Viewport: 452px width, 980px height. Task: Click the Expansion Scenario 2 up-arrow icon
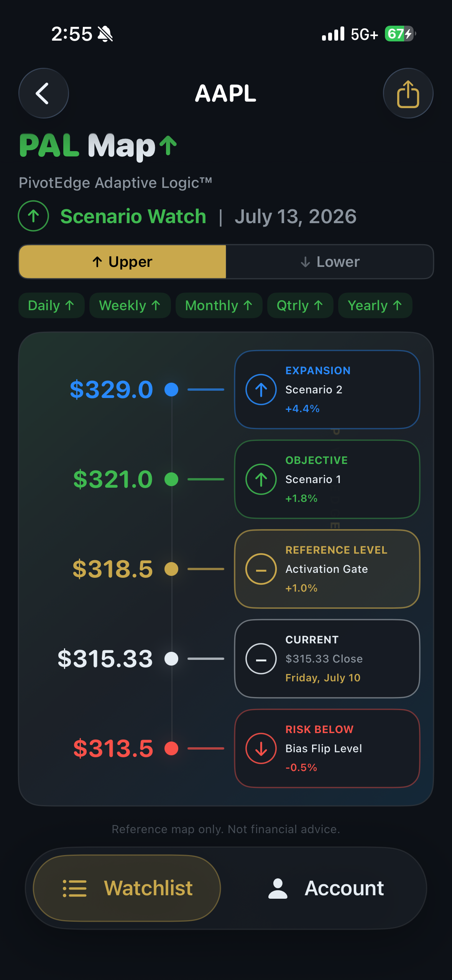[x=261, y=390]
